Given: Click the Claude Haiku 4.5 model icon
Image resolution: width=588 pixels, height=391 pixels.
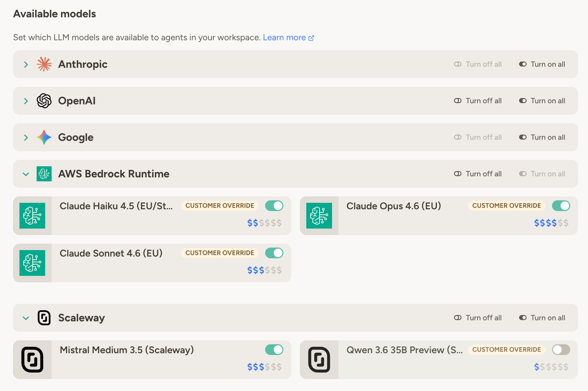Looking at the screenshot, I should (x=32, y=216).
